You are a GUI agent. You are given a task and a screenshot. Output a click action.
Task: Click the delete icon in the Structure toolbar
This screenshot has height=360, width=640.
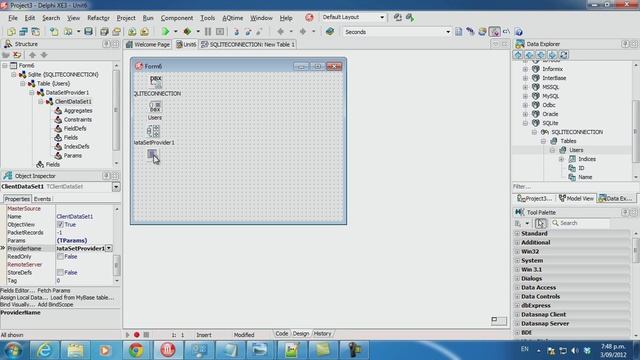17,55
